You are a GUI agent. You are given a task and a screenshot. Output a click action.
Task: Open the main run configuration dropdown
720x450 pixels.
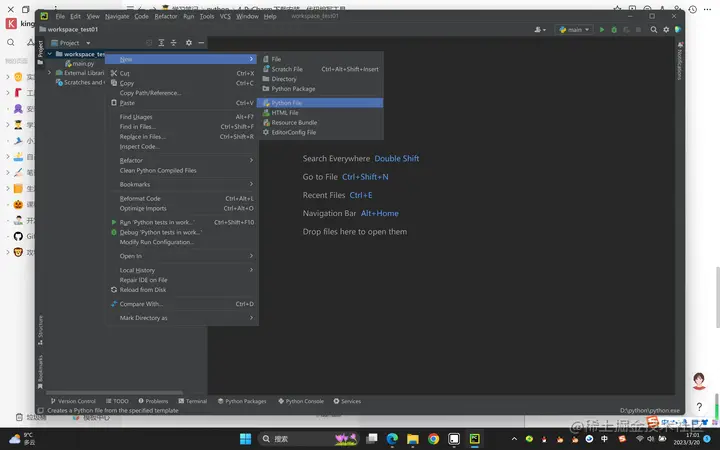574,29
